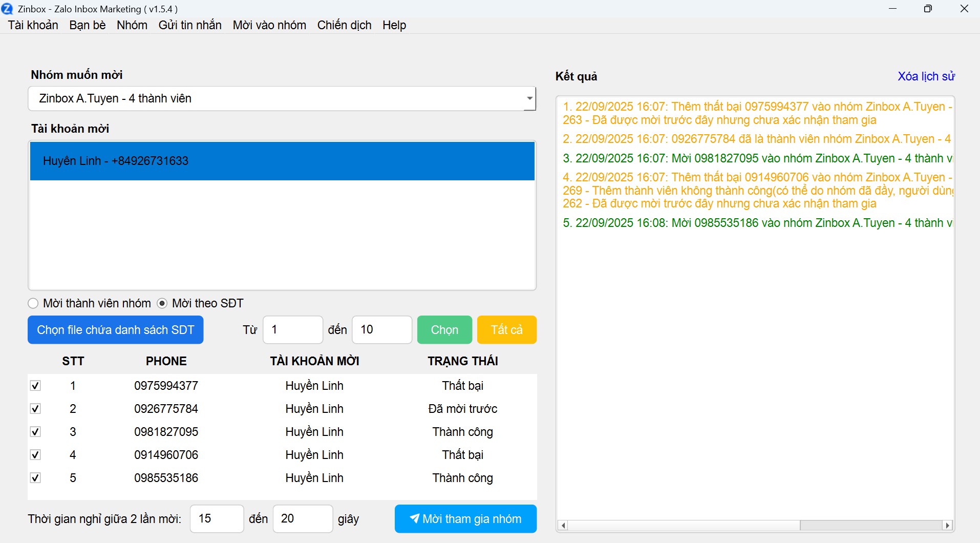Open the 'Mời vào nhóm' menu
Viewport: 980px width, 543px height.
pyautogui.click(x=269, y=25)
